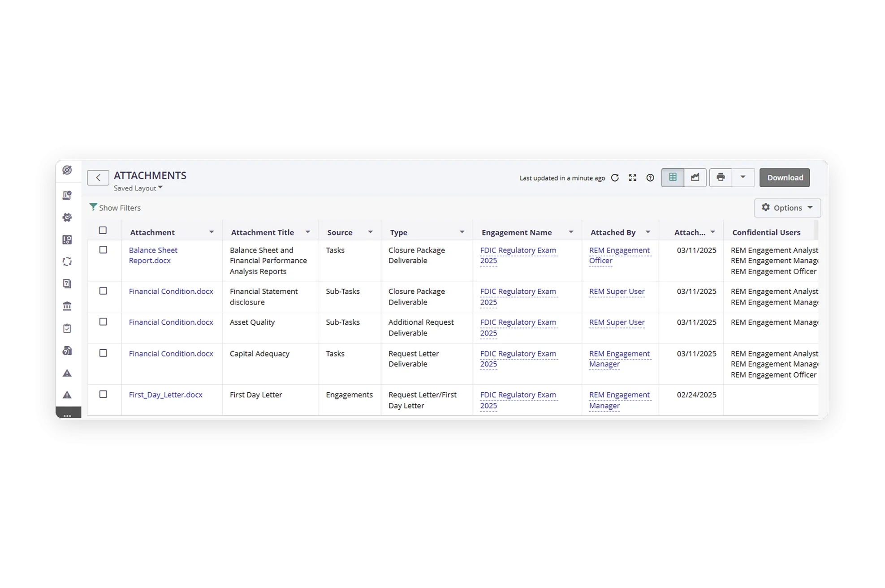
Task: Click the refresh icon next to Last updated
Action: click(x=615, y=178)
